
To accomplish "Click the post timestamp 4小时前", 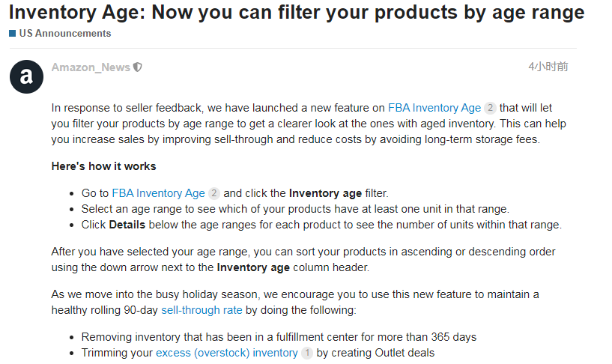I will [x=548, y=67].
